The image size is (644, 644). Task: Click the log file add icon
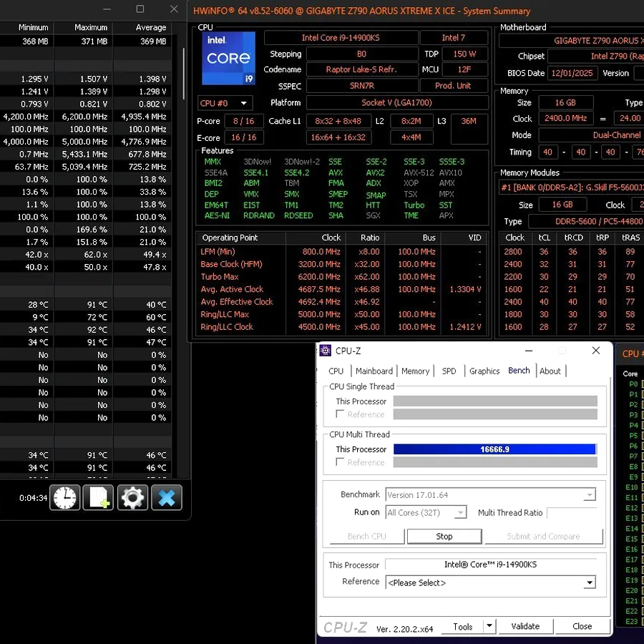tap(98, 497)
